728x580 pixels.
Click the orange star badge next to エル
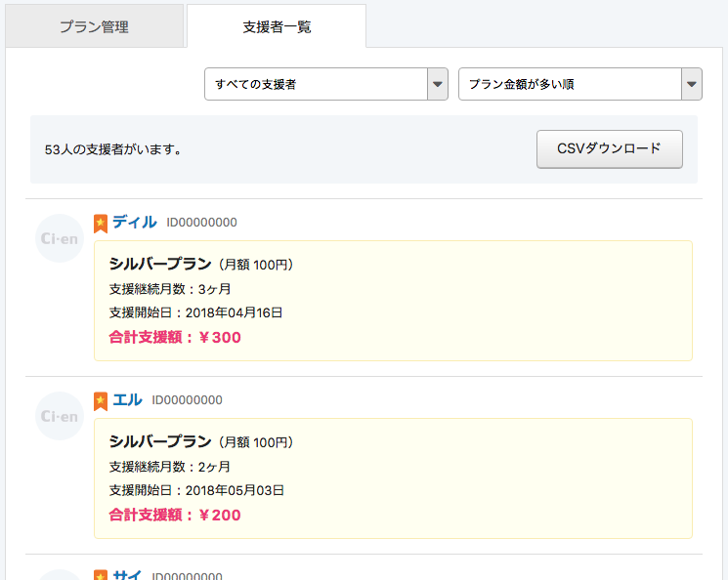pos(101,401)
